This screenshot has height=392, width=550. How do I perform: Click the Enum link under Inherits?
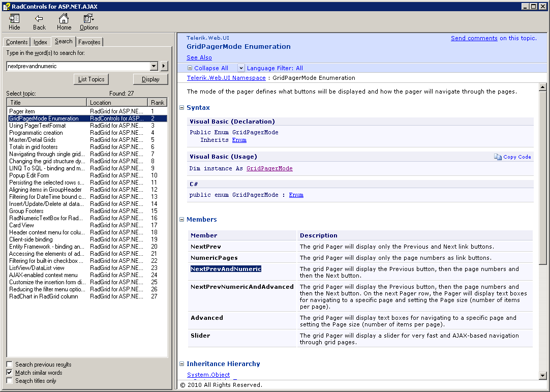click(239, 140)
